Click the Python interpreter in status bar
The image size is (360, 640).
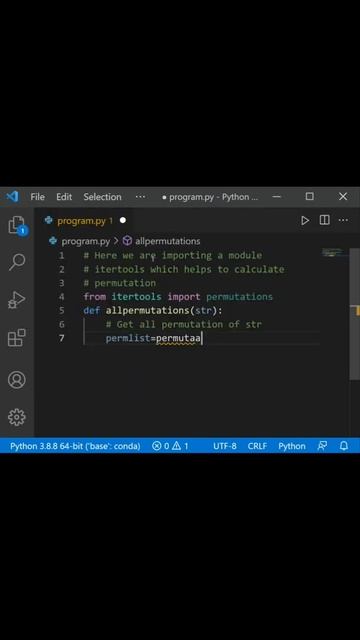pos(75,446)
